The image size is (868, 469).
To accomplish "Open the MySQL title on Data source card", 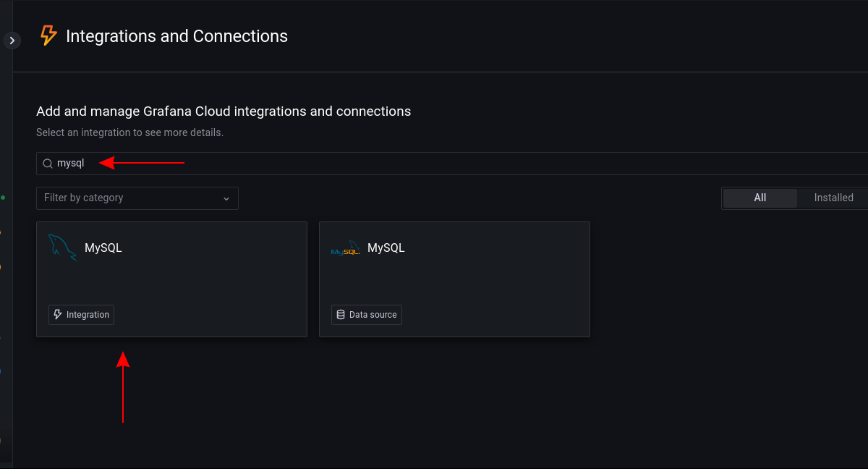I will coord(386,248).
